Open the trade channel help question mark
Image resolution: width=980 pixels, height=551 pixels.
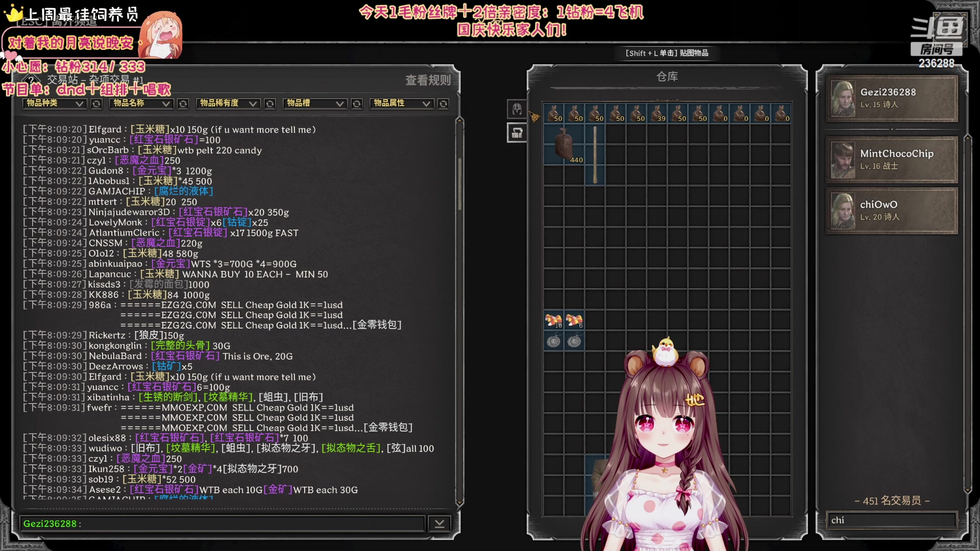[x=31, y=80]
